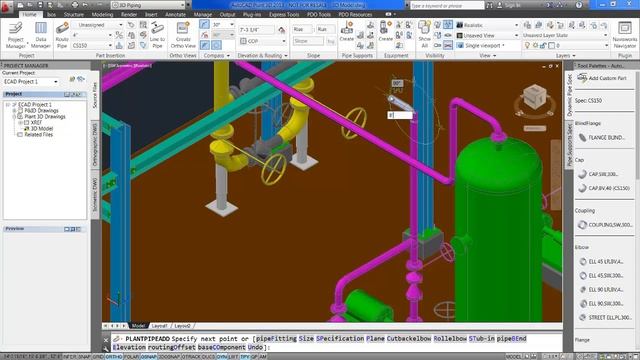Click the Undo command option
Viewport: 640px width, 360px height.
pyautogui.click(x=255, y=347)
